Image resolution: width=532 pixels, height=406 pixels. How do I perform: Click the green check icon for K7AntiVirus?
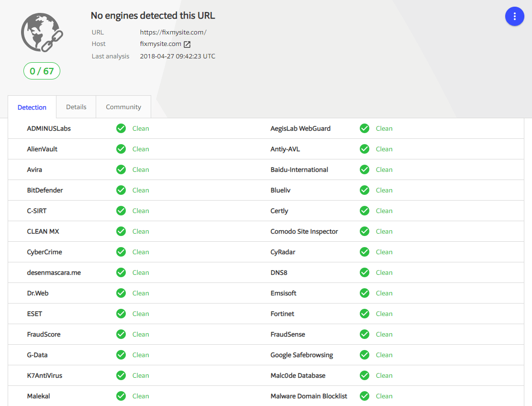(x=121, y=375)
